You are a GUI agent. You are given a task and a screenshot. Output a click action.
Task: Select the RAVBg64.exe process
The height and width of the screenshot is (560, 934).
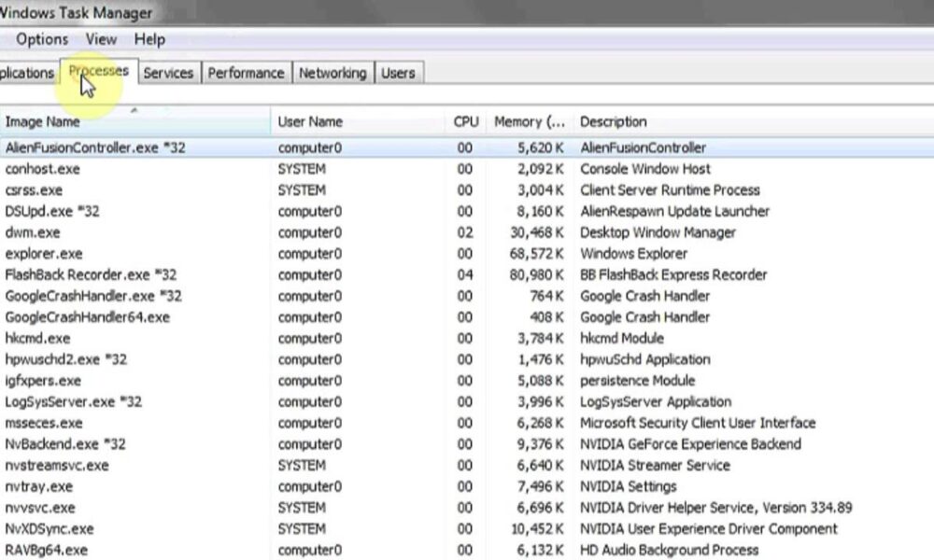pyautogui.click(x=467, y=550)
